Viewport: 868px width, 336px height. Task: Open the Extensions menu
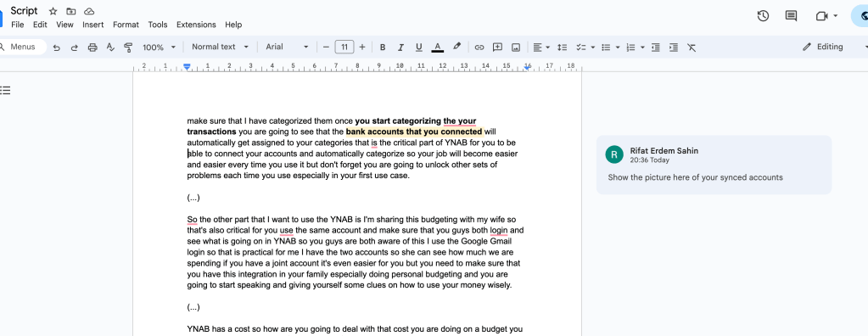point(196,25)
